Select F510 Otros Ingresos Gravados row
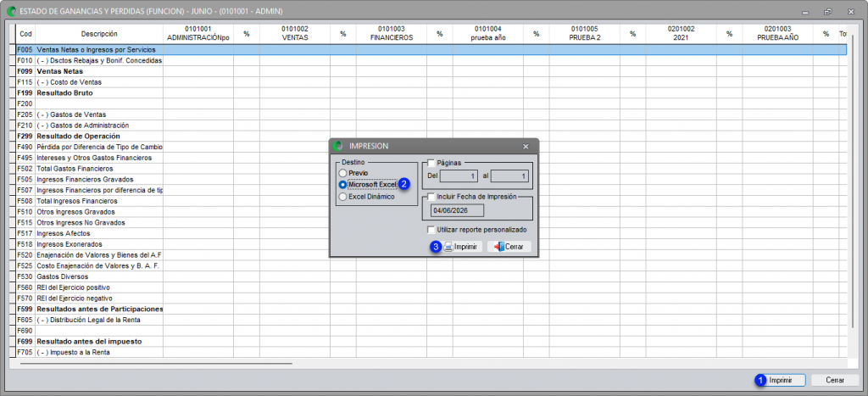 click(x=431, y=212)
